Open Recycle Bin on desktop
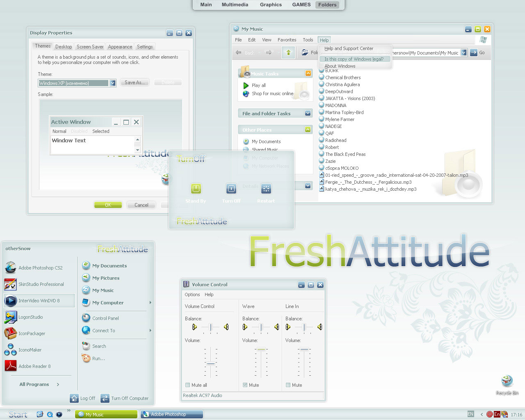 point(507,384)
